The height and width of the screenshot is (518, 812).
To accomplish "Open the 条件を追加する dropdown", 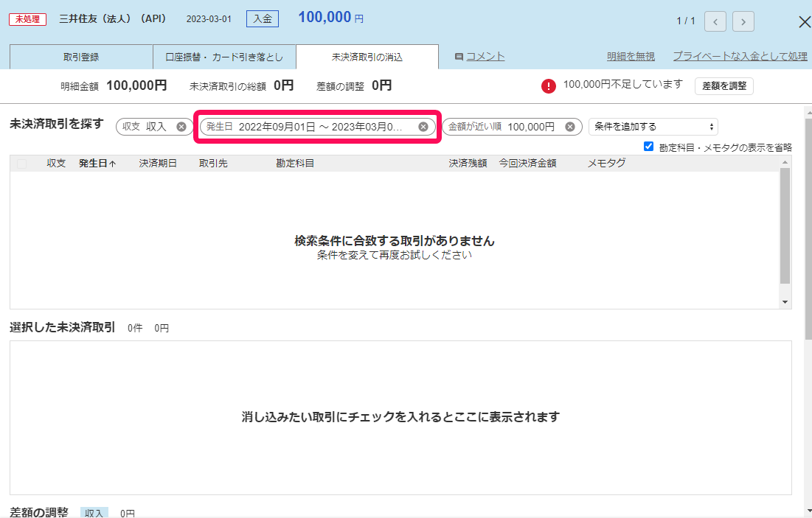I will point(653,127).
